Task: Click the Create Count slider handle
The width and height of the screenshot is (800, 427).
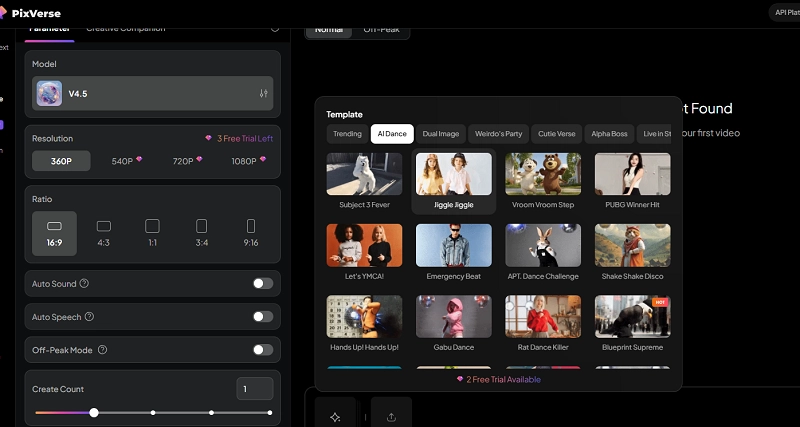Action: pyautogui.click(x=94, y=412)
